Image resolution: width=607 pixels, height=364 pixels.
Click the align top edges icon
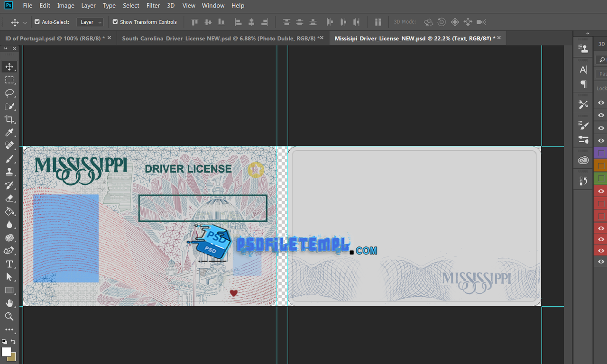(194, 22)
